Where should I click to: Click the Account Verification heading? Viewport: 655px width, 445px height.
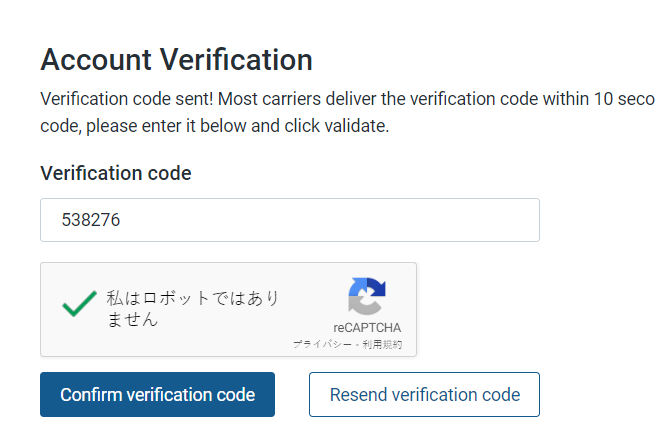176,59
